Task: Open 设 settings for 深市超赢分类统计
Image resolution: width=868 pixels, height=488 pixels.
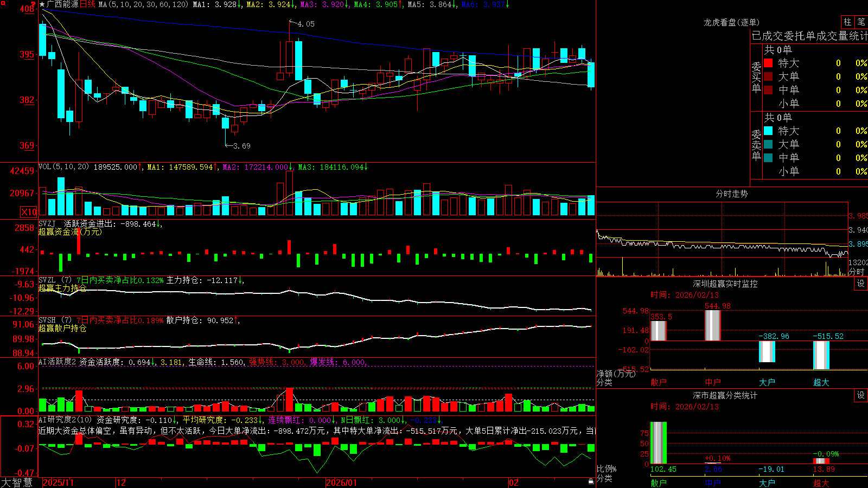Action: coord(861,395)
